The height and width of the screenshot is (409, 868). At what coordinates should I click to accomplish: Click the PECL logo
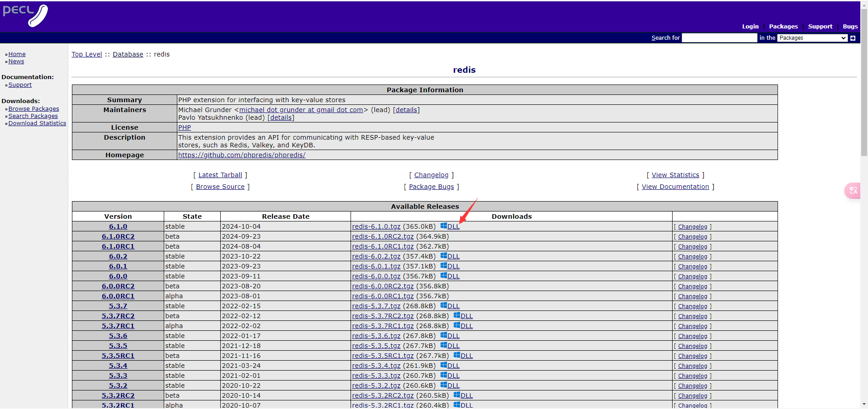point(25,15)
